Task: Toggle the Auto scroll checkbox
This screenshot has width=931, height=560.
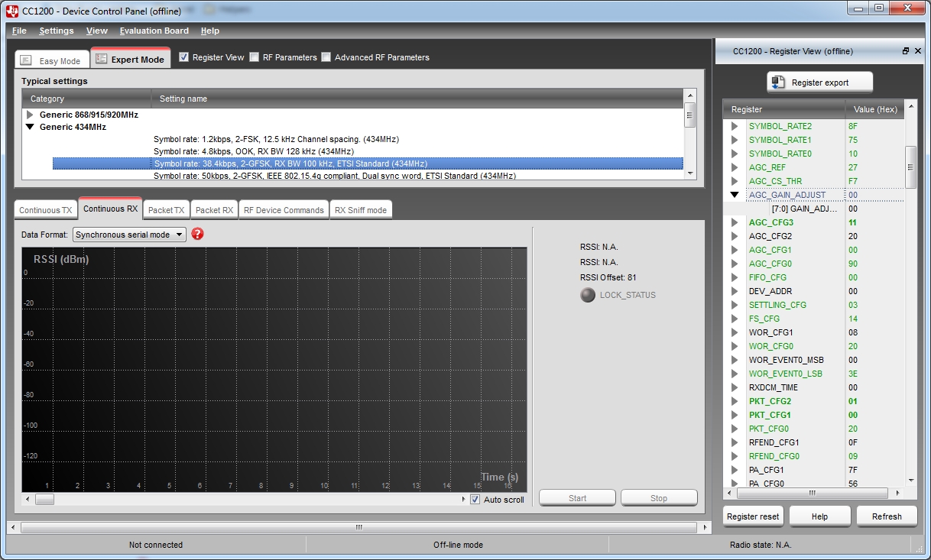Action: click(x=475, y=500)
